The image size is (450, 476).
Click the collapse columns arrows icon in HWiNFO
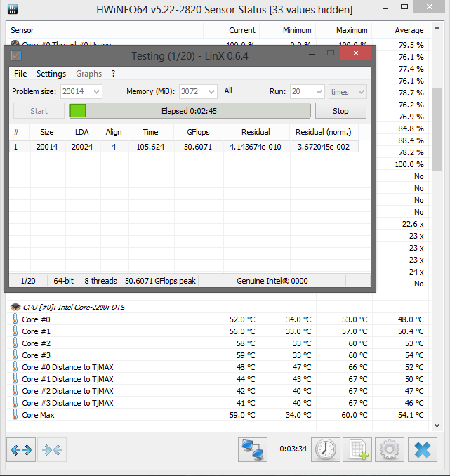(52, 449)
